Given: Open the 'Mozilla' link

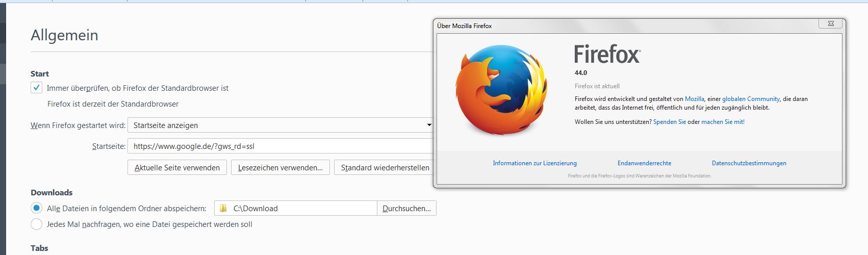Looking at the screenshot, I should pos(694,99).
